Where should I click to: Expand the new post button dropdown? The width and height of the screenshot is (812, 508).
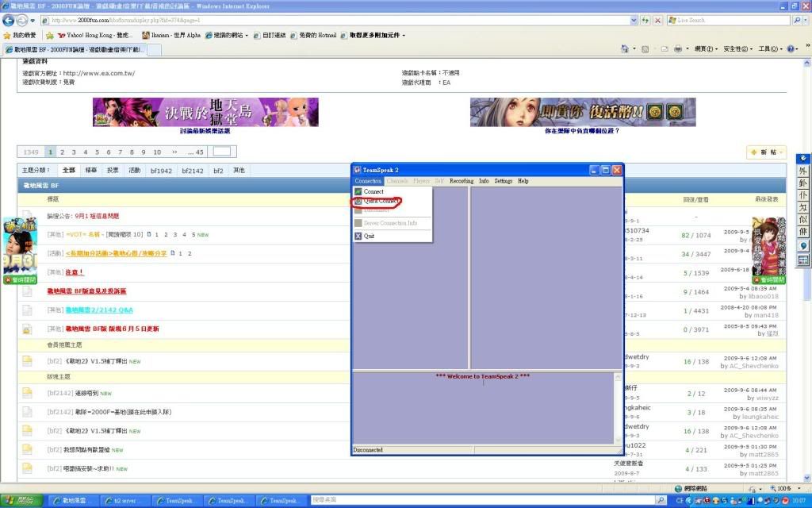[x=781, y=152]
